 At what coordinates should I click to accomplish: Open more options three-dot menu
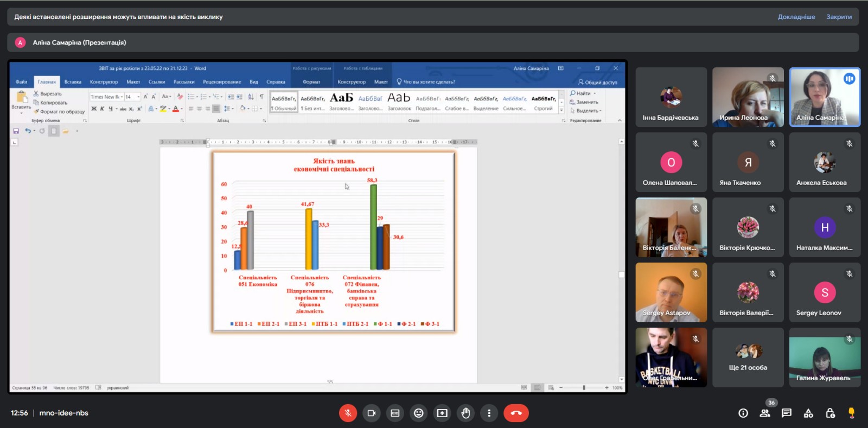point(489,413)
